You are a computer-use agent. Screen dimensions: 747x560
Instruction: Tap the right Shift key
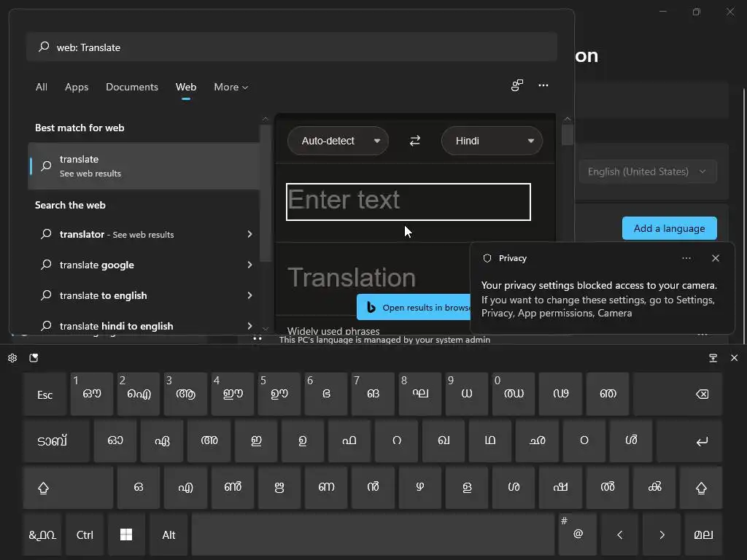click(x=701, y=488)
